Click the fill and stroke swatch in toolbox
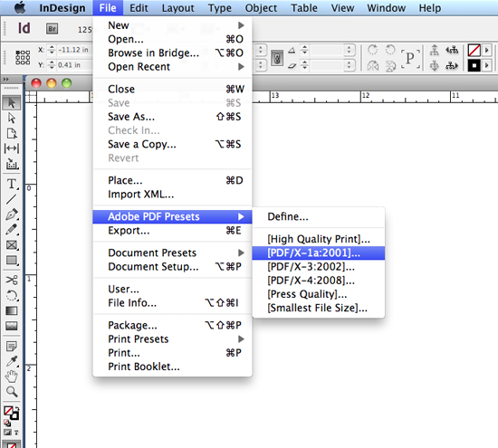Image resolution: width=498 pixels, height=448 pixels. [x=12, y=413]
